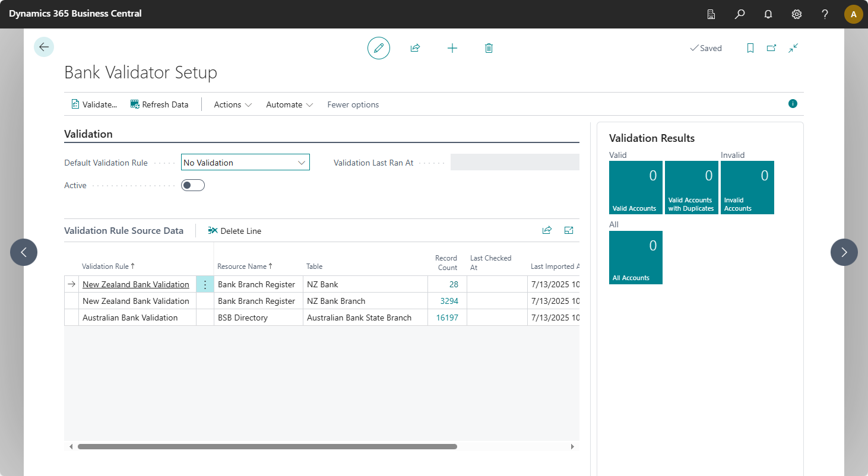
Task: Expand the Automate menu
Action: pyautogui.click(x=289, y=104)
